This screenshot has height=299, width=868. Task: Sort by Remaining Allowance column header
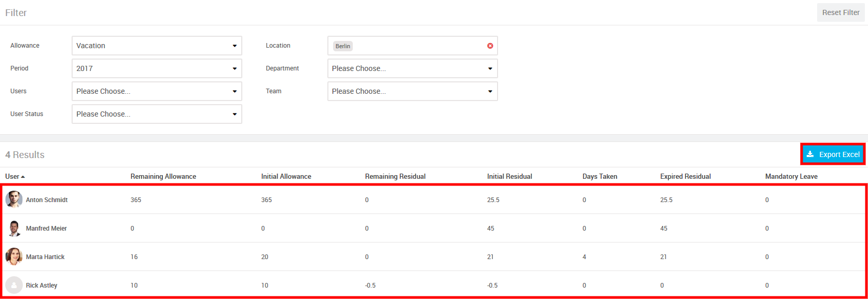coord(163,177)
